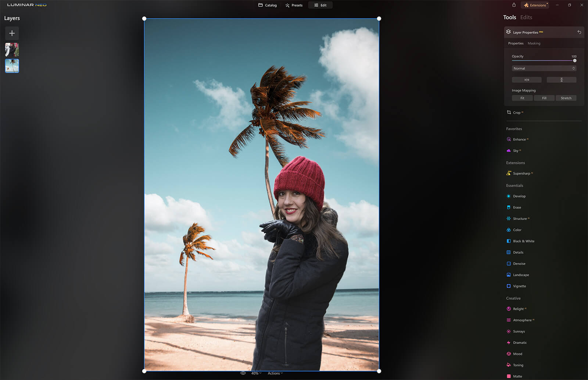Flip layer horizontally
Screen dimensions: 588x380
click(527, 80)
